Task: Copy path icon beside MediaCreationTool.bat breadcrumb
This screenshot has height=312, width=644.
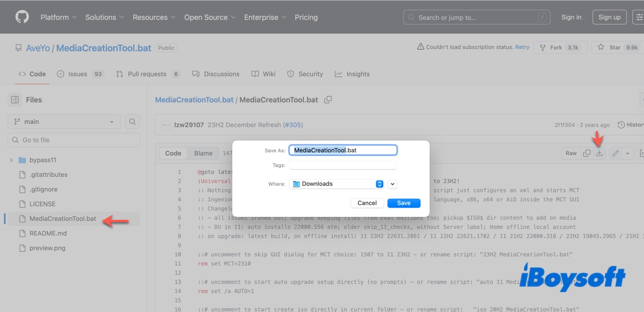Action: pos(327,100)
